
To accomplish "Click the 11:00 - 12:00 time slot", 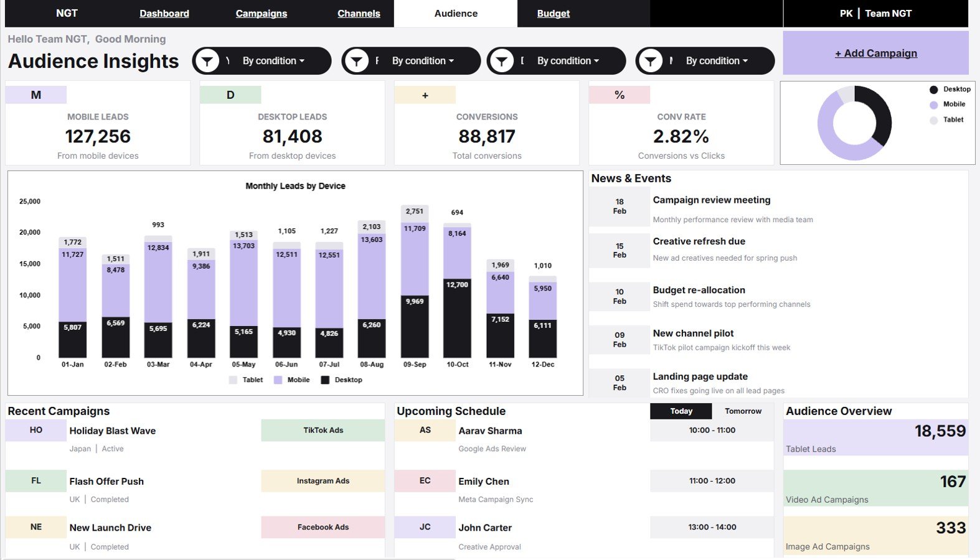I will tap(712, 481).
